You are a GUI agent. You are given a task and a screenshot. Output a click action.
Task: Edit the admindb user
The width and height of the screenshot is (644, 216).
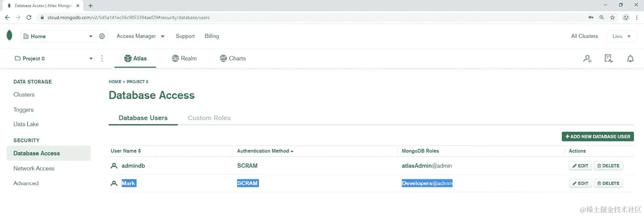pyautogui.click(x=580, y=166)
